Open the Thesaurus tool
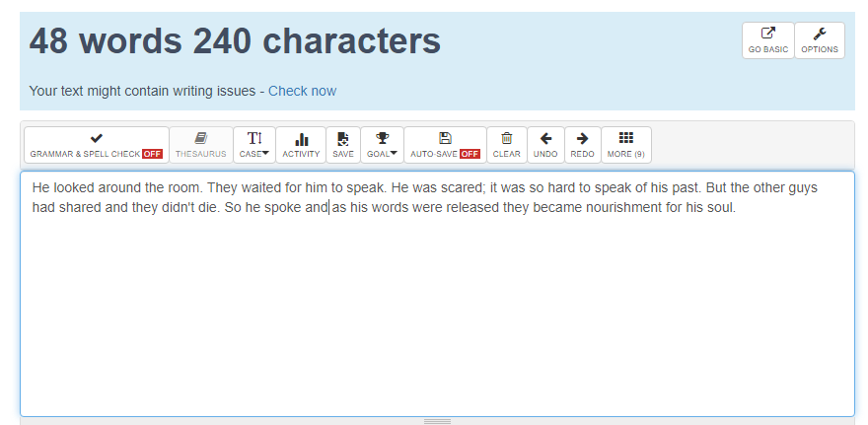Image resolution: width=868 pixels, height=425 pixels. pos(201,145)
